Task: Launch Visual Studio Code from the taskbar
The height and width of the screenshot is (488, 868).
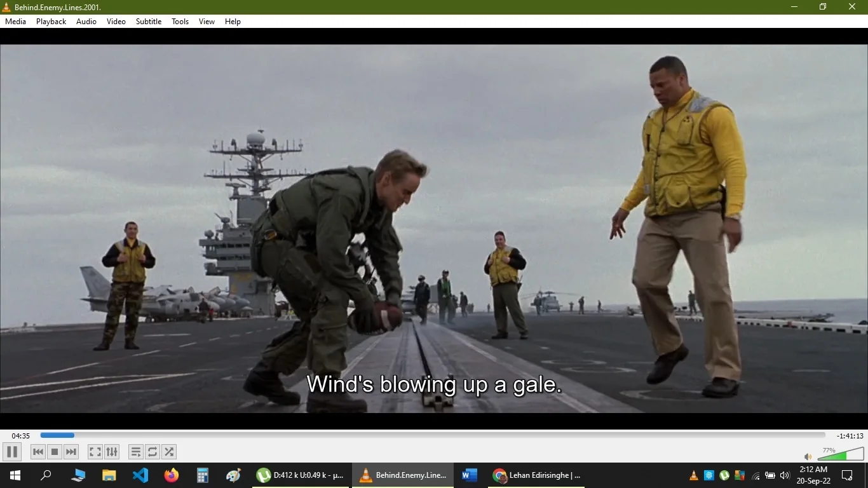Action: pos(140,475)
